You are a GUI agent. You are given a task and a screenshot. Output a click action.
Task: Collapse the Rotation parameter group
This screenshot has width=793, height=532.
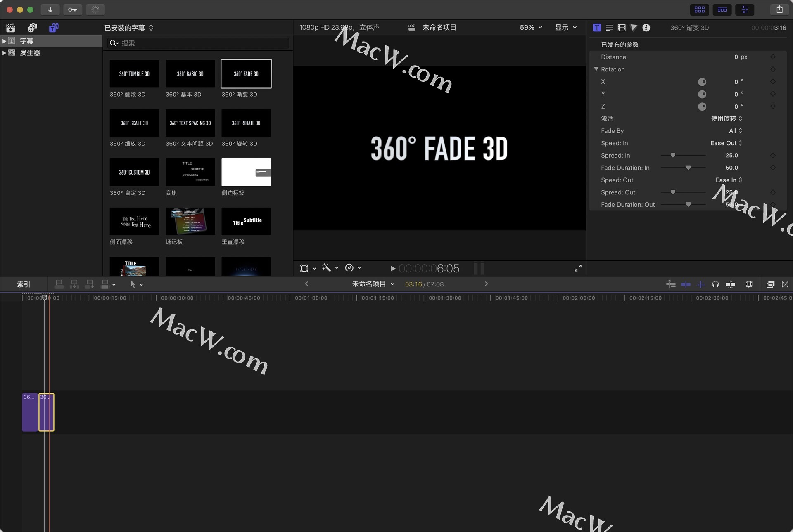coord(596,69)
